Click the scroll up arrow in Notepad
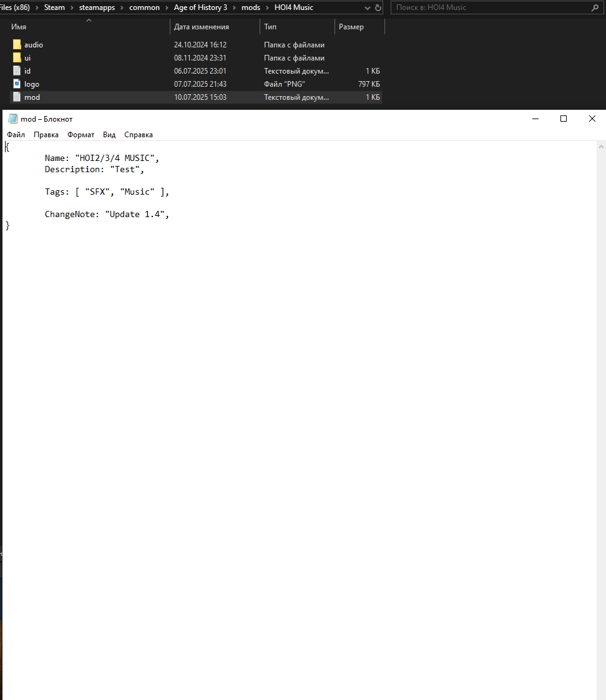This screenshot has width=606, height=700. [x=601, y=147]
